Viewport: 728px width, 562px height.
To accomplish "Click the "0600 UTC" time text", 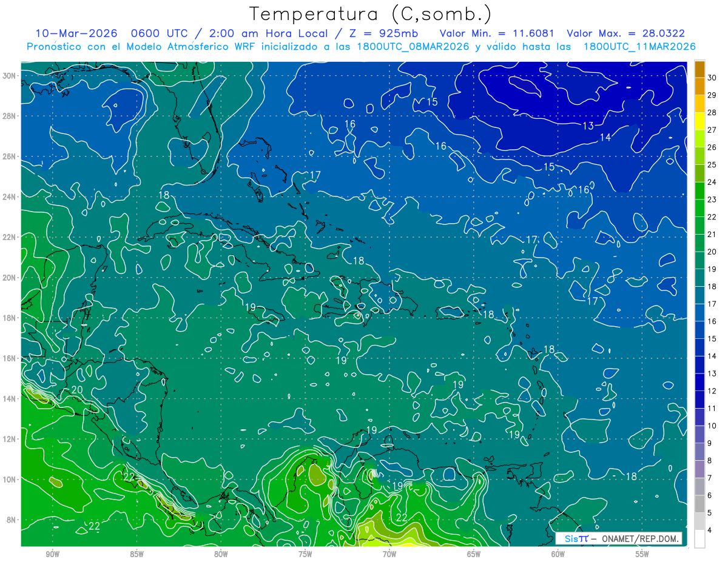I will pos(160,33).
